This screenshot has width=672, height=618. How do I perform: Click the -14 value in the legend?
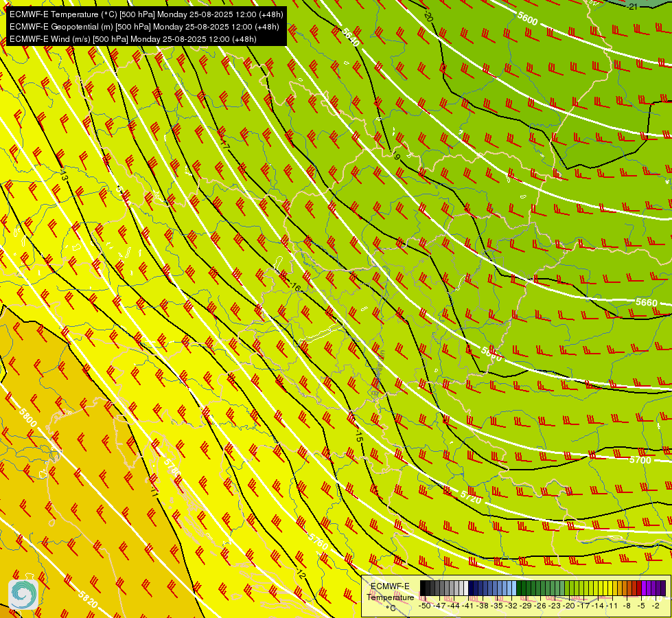tap(598, 606)
